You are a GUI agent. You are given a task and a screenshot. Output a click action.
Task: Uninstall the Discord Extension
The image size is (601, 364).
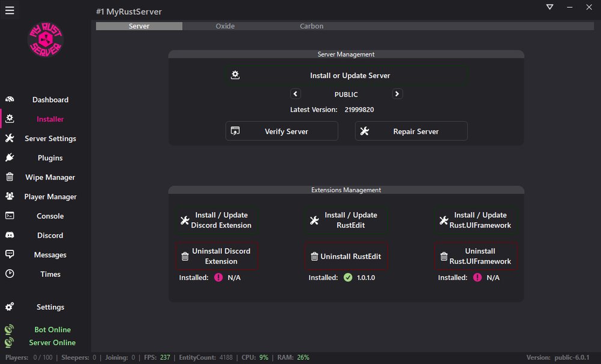(216, 256)
